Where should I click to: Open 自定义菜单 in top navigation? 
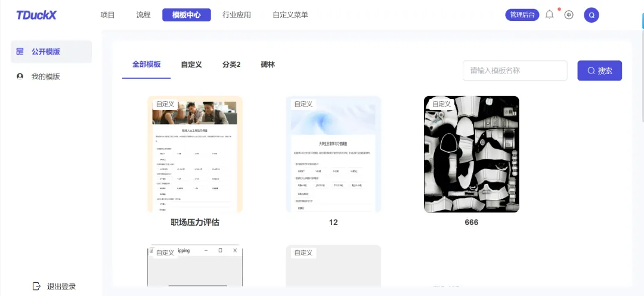click(290, 15)
